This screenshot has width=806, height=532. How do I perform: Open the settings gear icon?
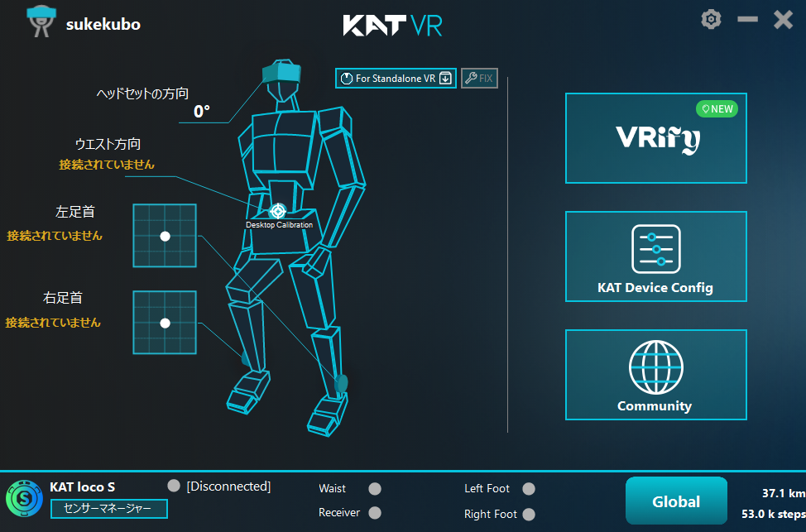coord(712,20)
